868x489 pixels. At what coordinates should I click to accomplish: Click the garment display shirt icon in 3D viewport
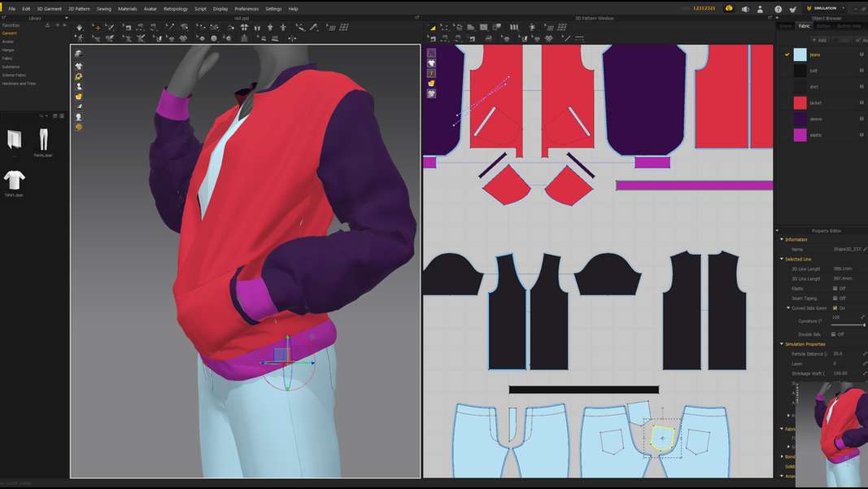(79, 67)
